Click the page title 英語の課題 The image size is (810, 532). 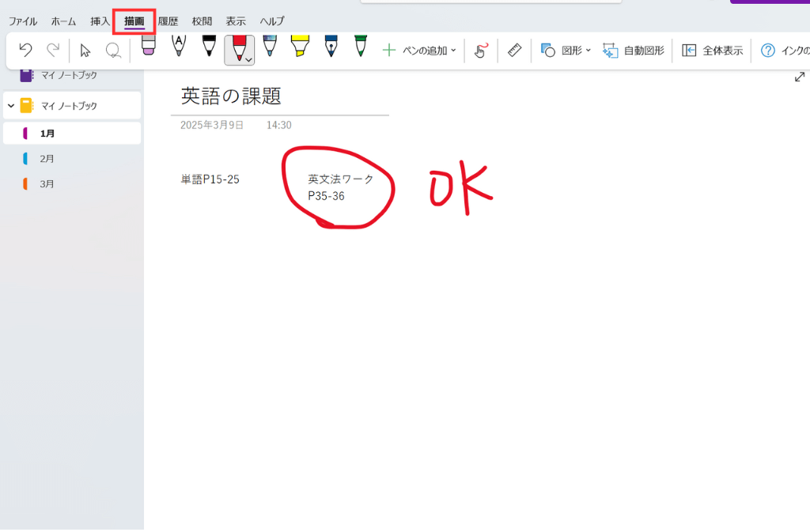(x=231, y=96)
